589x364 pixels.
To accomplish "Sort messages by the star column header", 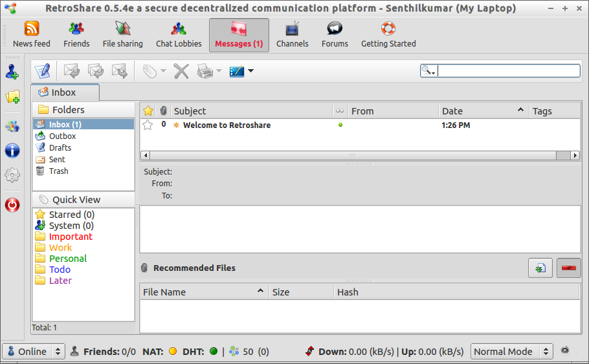I will 148,111.
